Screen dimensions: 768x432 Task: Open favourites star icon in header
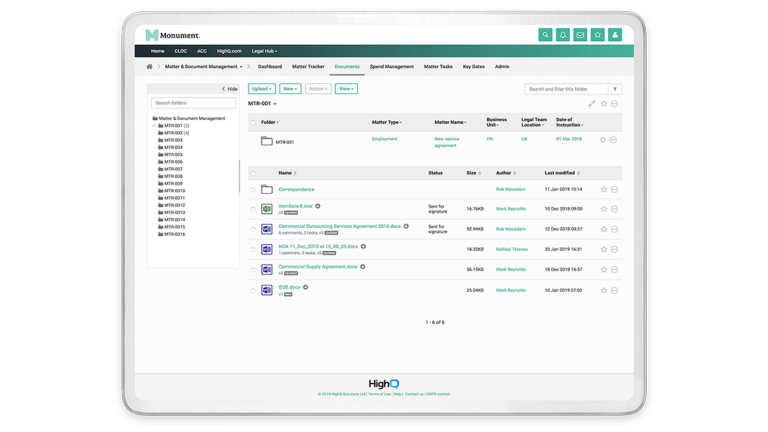tap(598, 35)
